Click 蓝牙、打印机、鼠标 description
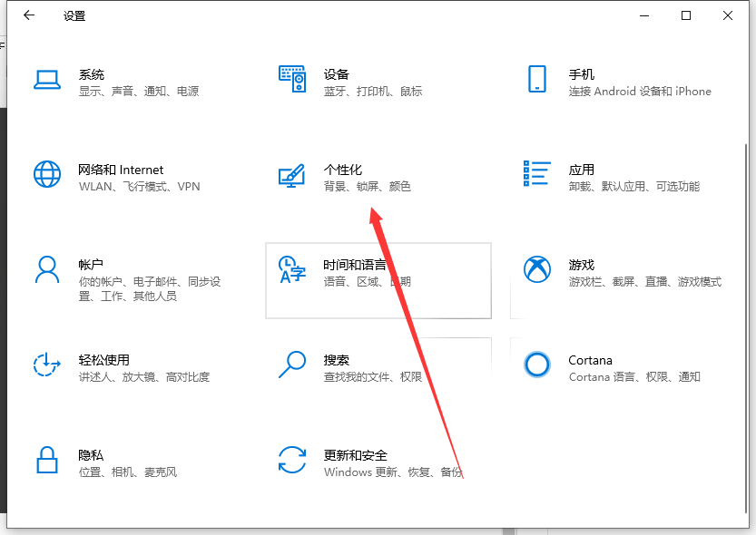 pyautogui.click(x=373, y=91)
